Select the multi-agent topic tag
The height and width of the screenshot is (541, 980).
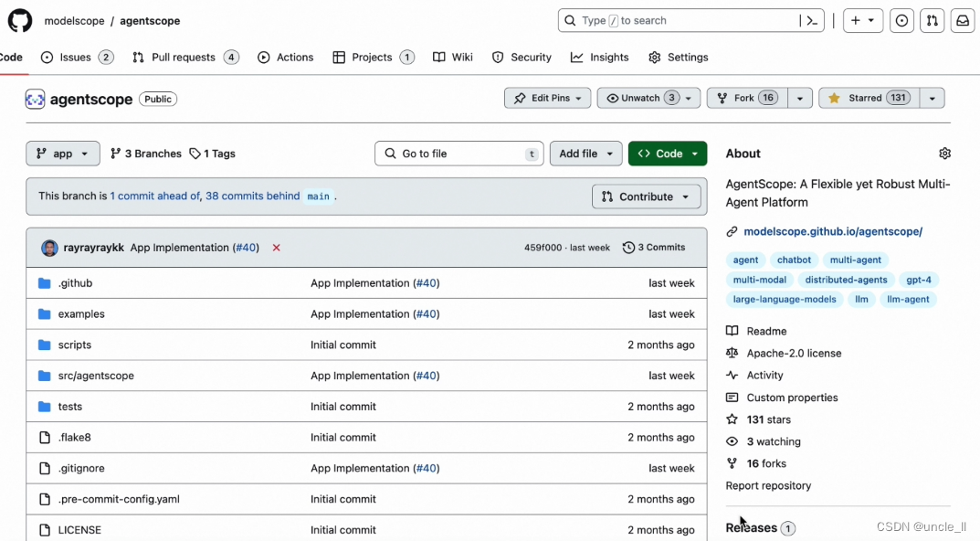(855, 260)
